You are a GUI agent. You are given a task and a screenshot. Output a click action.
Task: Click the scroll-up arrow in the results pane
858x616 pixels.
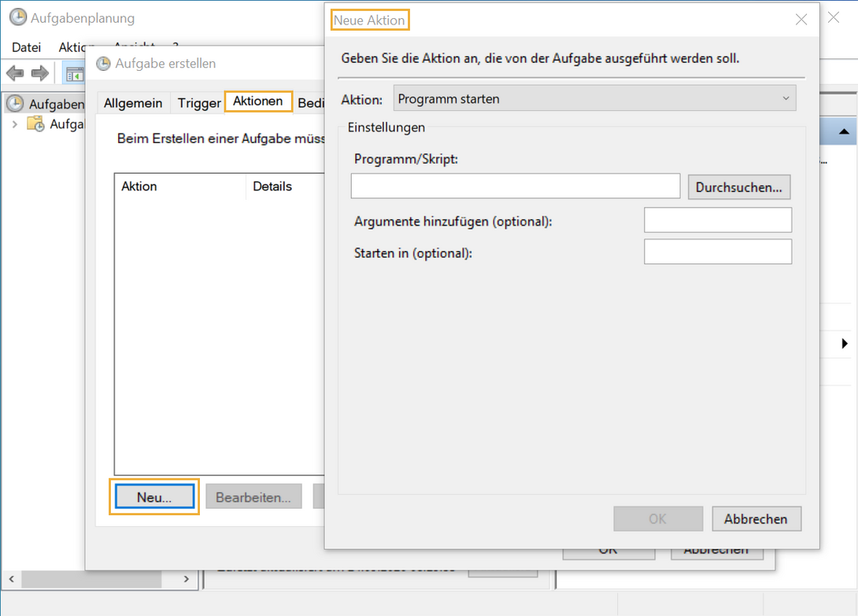click(x=843, y=131)
